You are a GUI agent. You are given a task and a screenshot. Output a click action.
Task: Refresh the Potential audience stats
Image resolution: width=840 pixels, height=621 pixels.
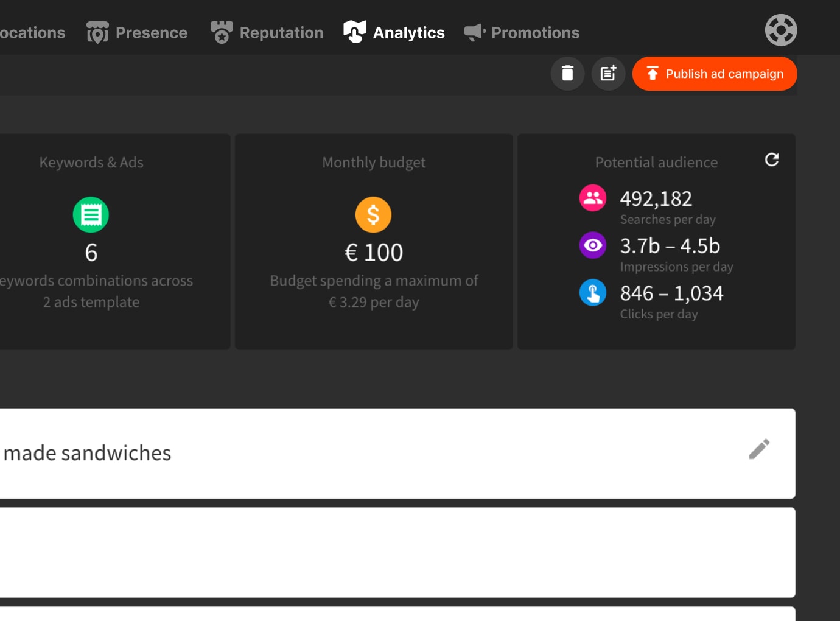pyautogui.click(x=772, y=160)
